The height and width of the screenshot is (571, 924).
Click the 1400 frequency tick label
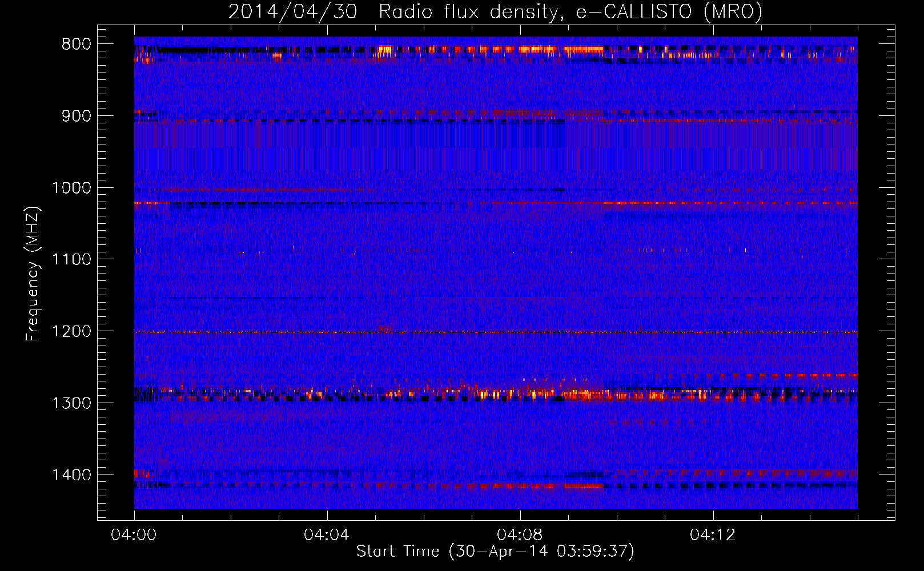(71, 475)
